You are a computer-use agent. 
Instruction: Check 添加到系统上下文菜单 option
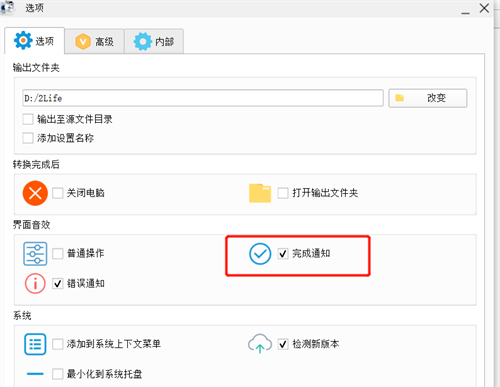tap(58, 344)
